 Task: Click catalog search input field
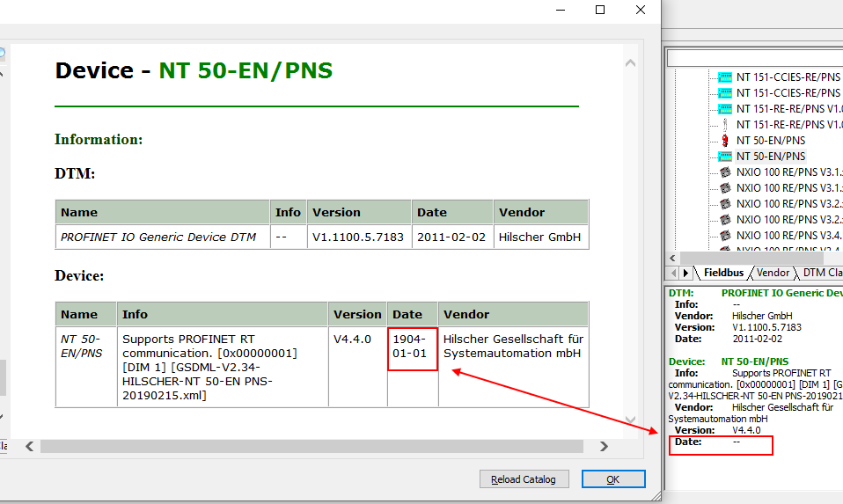coord(755,58)
